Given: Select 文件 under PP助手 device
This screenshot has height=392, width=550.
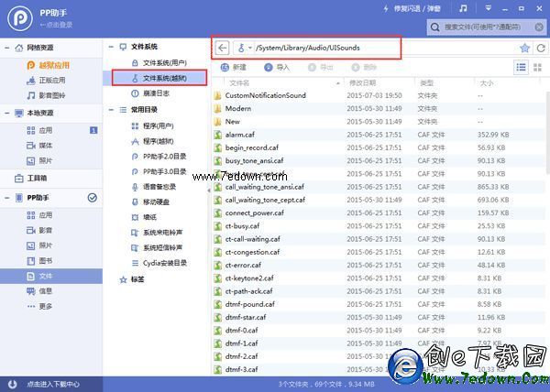Looking at the screenshot, I should click(x=51, y=276).
